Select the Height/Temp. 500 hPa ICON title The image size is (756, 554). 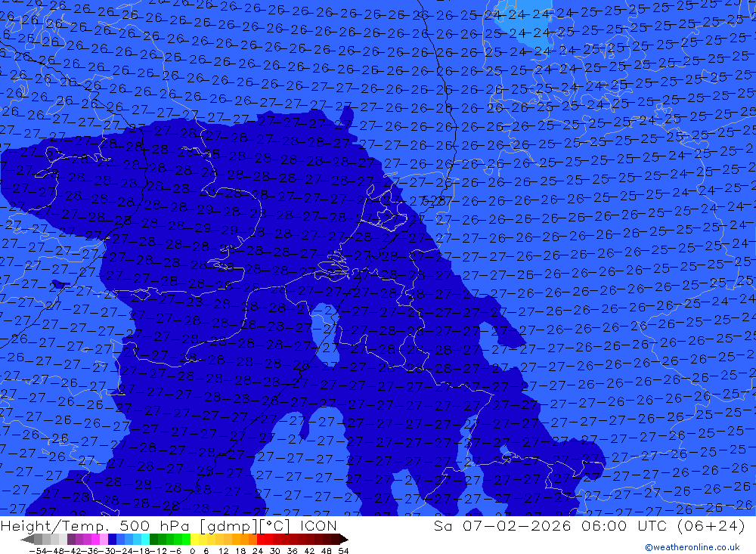point(169,525)
